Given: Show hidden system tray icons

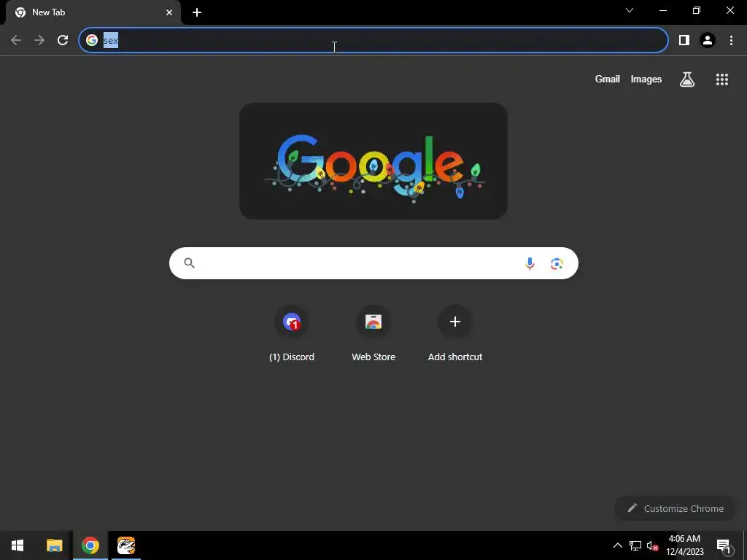Looking at the screenshot, I should coord(617,545).
